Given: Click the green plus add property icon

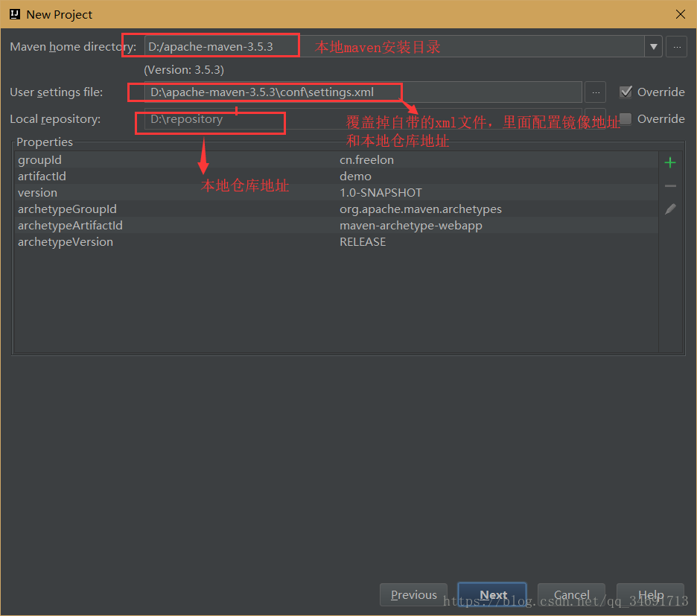Looking at the screenshot, I should coord(670,163).
